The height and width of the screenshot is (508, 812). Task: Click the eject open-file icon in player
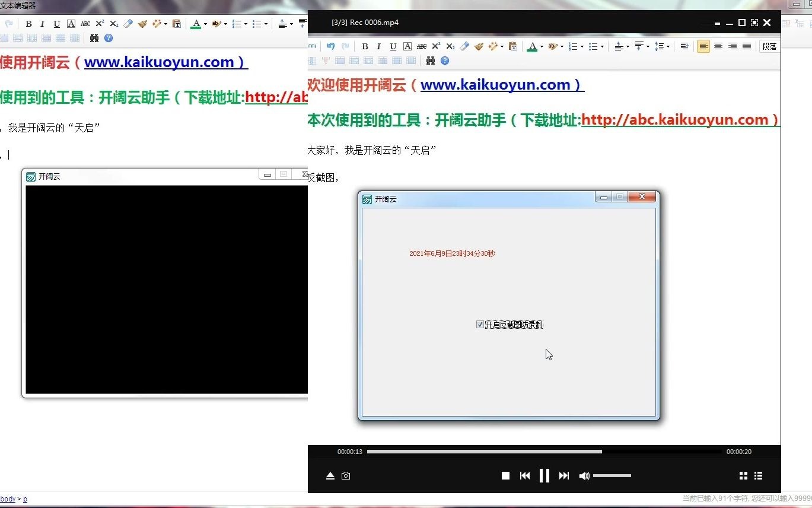pos(330,475)
